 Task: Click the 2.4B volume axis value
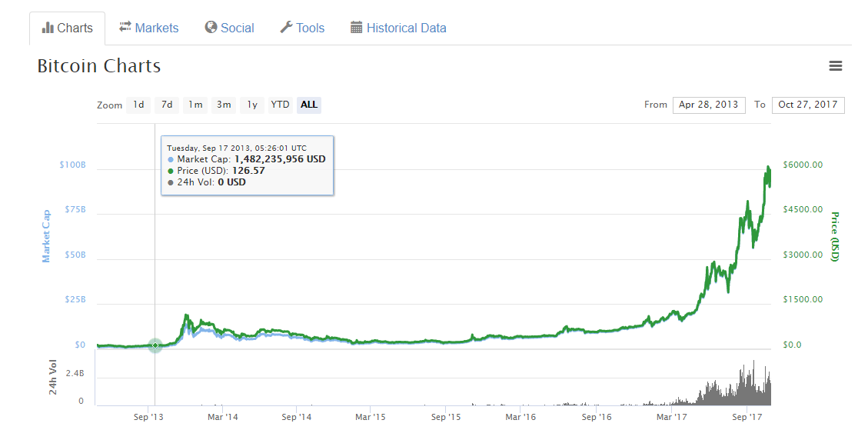pyautogui.click(x=74, y=374)
